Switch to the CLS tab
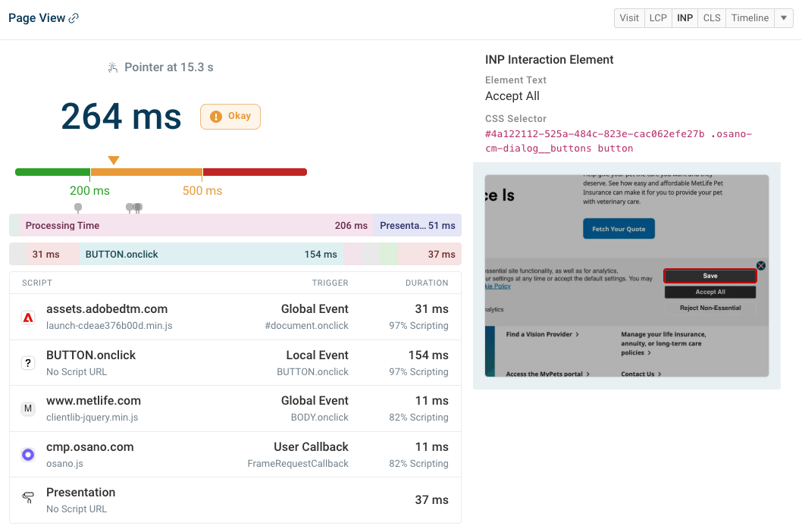Screen dimensions: 802x532 (x=711, y=17)
